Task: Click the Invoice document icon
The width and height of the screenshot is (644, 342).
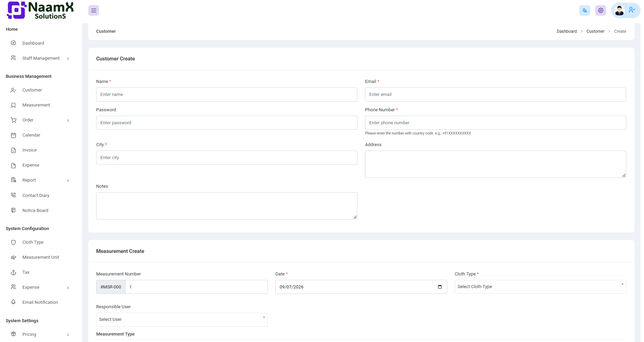Action: pos(13,150)
